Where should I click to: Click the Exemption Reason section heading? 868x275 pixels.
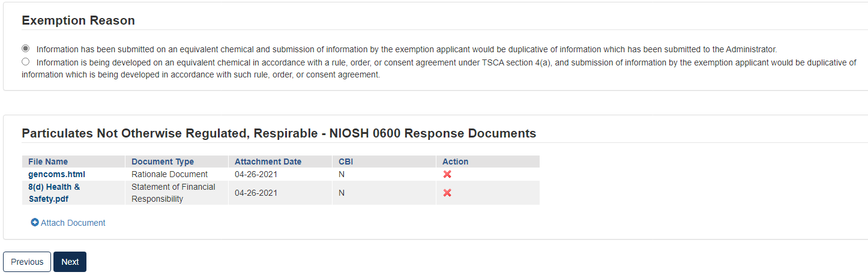78,20
